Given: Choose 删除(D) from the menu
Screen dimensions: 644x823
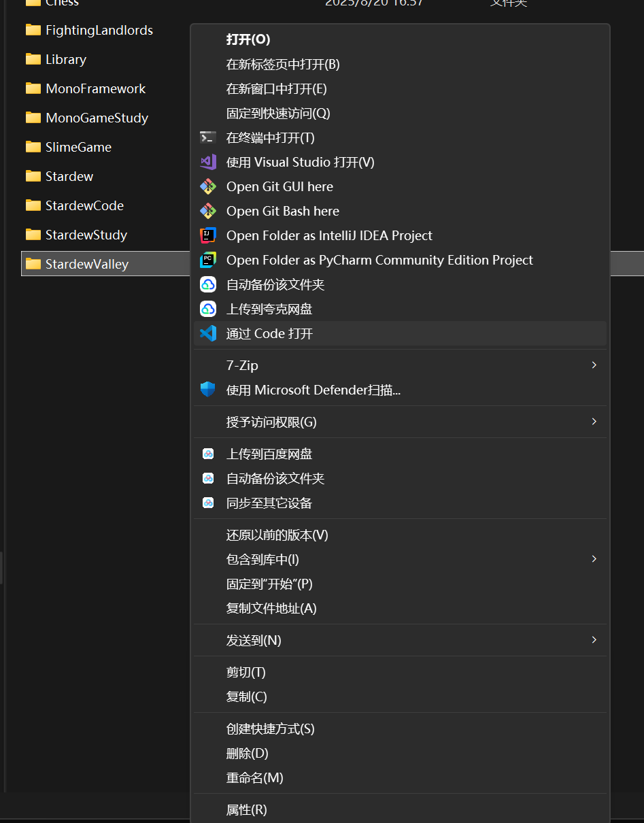Looking at the screenshot, I should pos(400,753).
